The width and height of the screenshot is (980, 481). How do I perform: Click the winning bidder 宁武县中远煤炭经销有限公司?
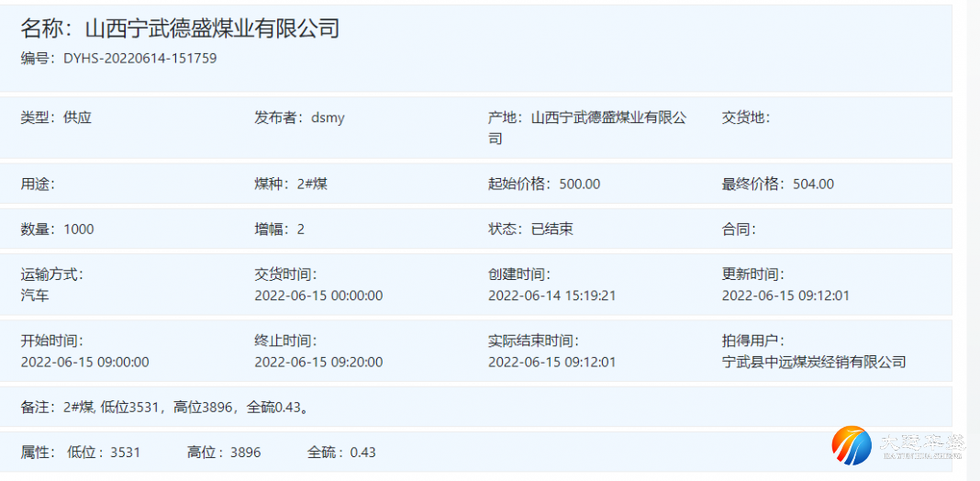click(x=814, y=362)
